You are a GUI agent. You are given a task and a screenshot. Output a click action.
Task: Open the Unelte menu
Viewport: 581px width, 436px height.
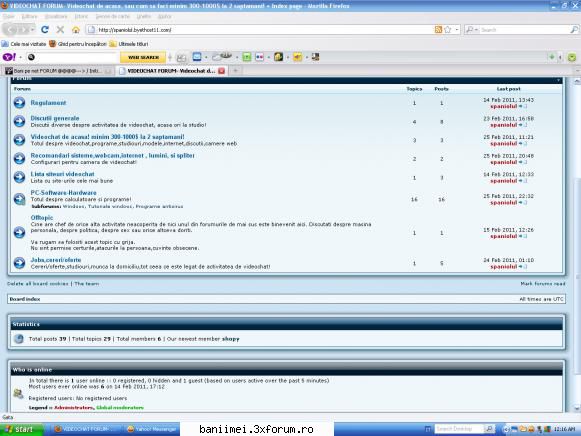[144, 17]
